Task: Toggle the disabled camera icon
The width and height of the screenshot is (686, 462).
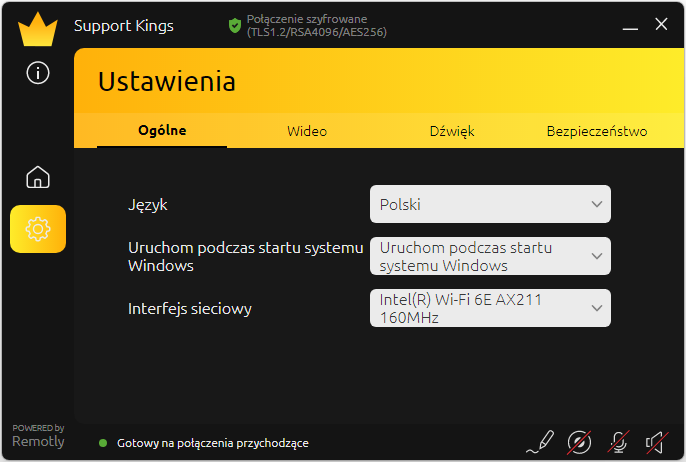Action: pyautogui.click(x=579, y=441)
